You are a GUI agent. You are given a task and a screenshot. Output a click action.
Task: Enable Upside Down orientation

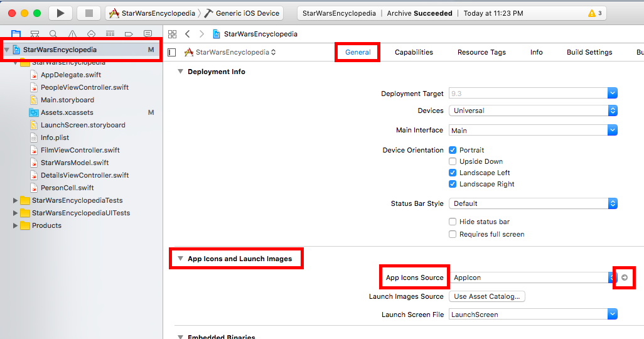453,161
